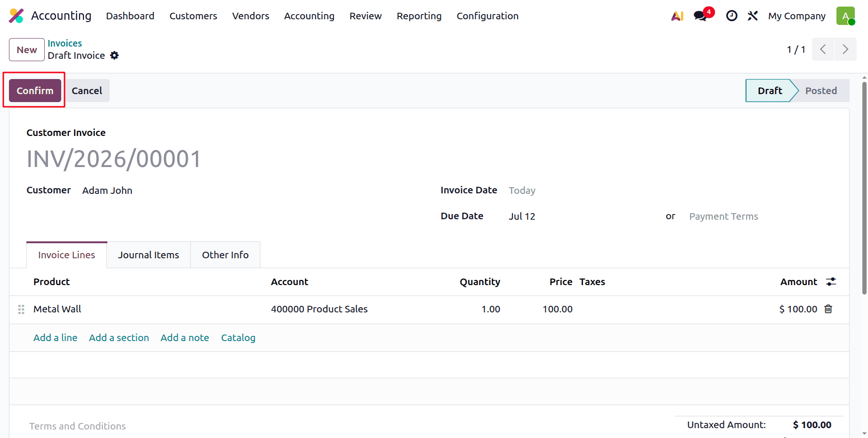Open the Accounting menu in navbar
This screenshot has height=438, width=868.
(x=309, y=16)
